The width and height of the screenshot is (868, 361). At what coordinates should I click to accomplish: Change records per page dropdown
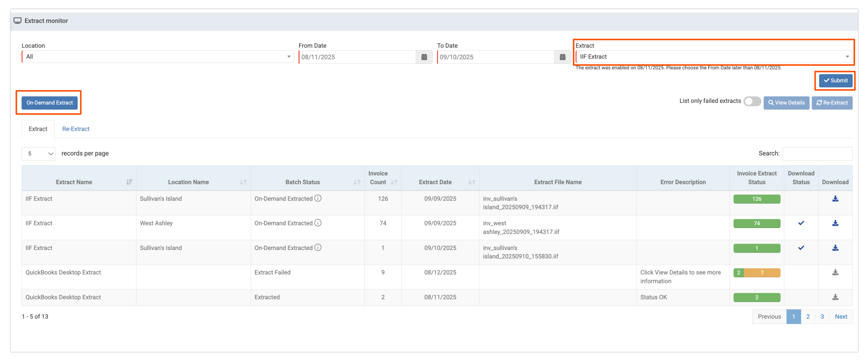pyautogui.click(x=38, y=153)
